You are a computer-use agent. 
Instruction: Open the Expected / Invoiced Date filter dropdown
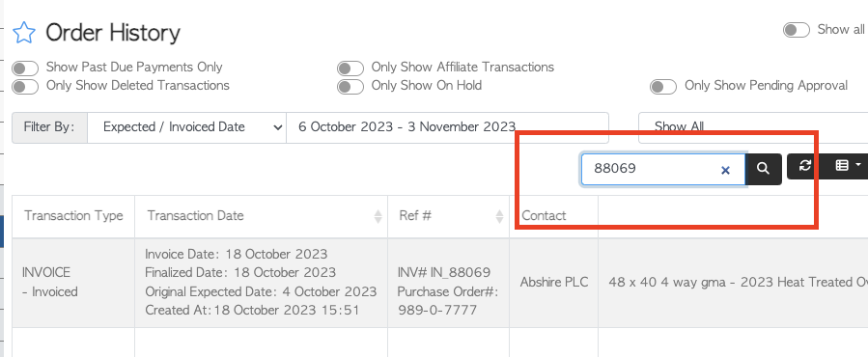click(x=186, y=128)
